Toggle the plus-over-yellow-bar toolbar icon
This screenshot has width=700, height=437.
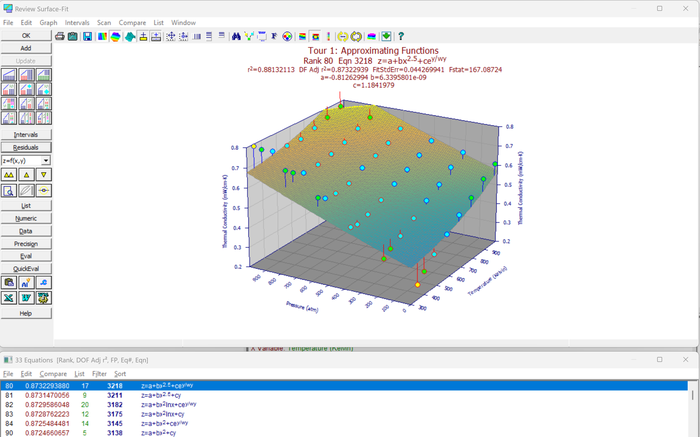point(143,37)
